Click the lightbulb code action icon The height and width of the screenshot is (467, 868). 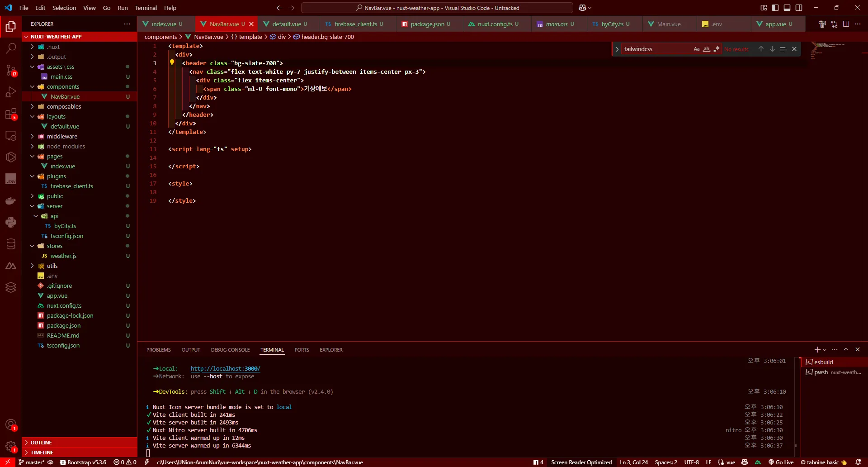pos(172,63)
